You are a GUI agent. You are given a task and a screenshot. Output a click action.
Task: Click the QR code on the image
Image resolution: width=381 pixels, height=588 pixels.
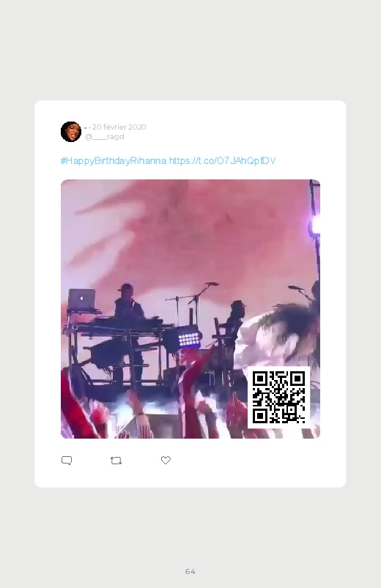[x=278, y=397]
